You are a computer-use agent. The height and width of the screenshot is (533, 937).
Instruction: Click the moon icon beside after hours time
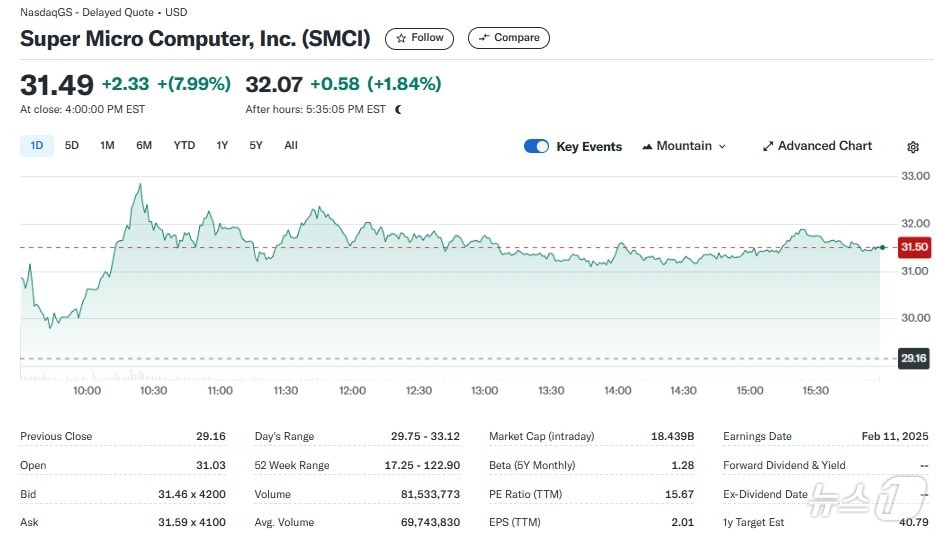398,109
